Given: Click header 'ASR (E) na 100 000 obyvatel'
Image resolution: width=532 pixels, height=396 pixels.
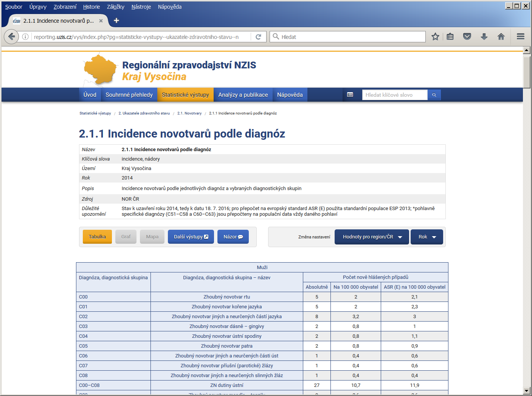Looking at the screenshot, I should click(x=415, y=287).
